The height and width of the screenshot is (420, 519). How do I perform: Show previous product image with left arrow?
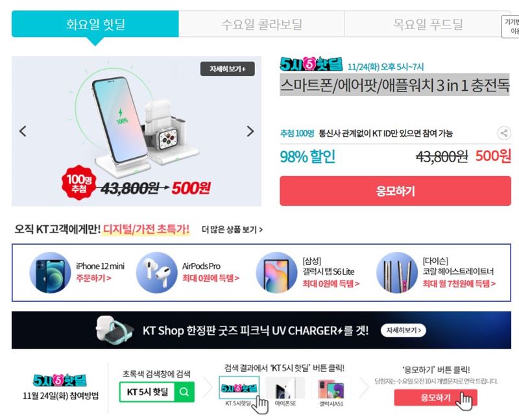23,131
